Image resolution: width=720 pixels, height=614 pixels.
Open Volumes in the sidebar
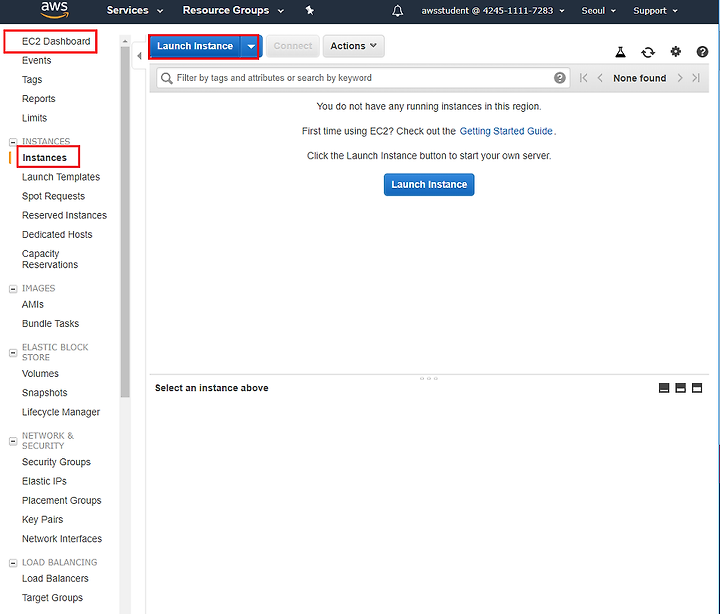pos(40,374)
